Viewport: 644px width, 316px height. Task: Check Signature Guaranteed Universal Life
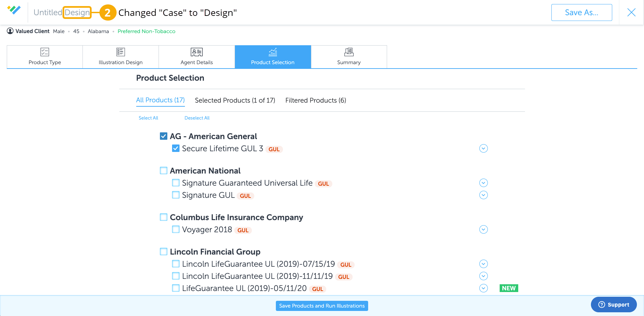[x=176, y=183]
